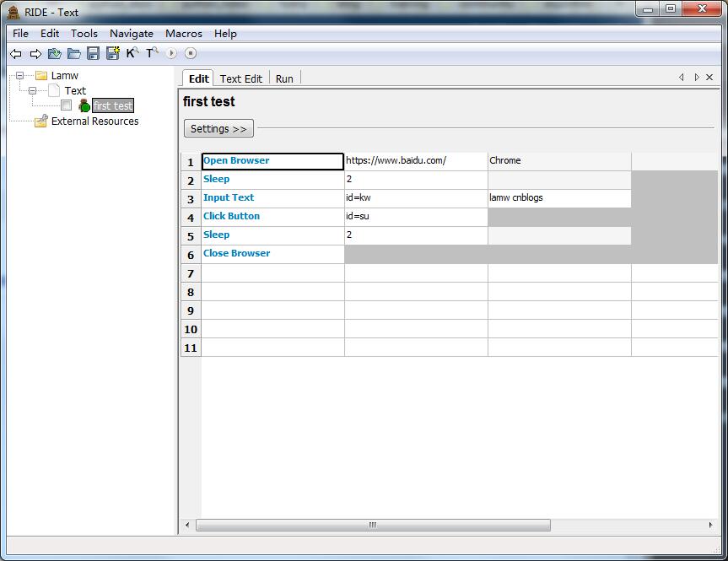728x561 pixels.
Task: Click the row 7 header number
Action: [x=191, y=273]
